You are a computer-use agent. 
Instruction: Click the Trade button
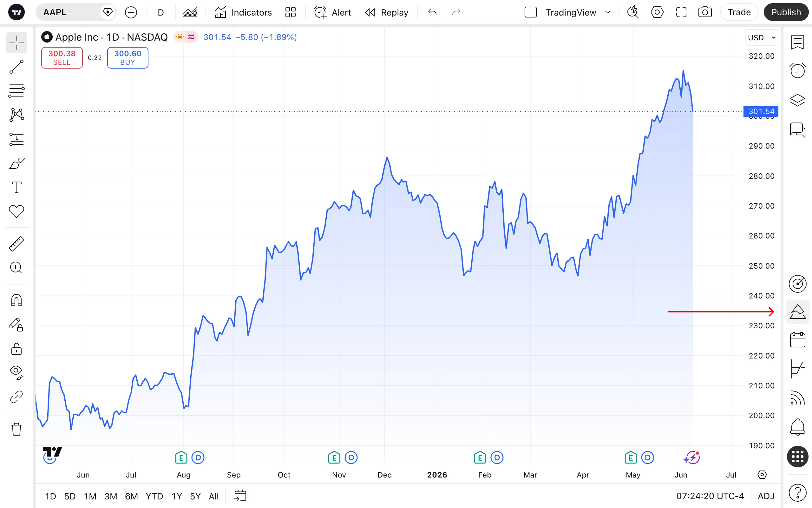pyautogui.click(x=739, y=12)
